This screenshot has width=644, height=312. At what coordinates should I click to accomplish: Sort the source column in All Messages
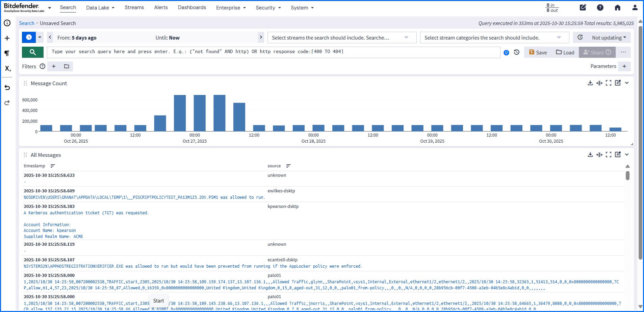point(288,166)
